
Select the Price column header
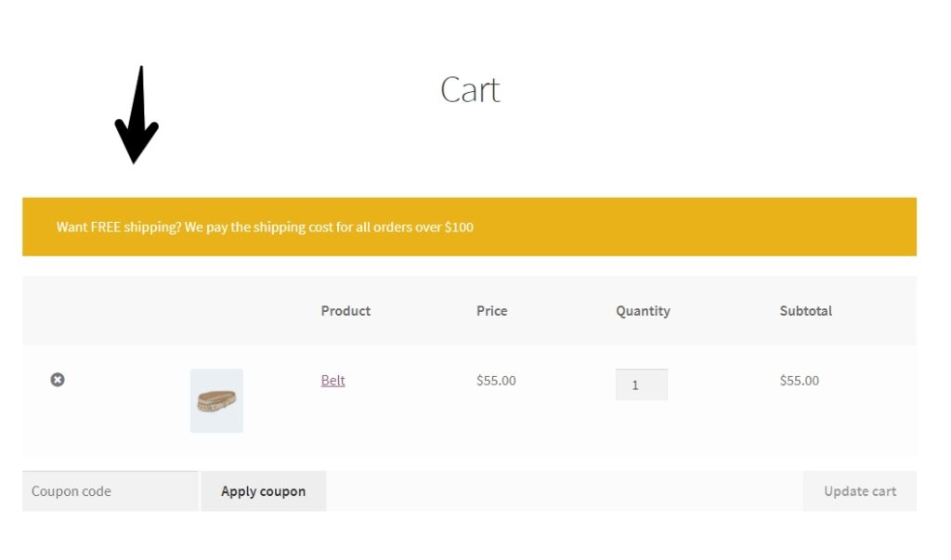(x=492, y=310)
